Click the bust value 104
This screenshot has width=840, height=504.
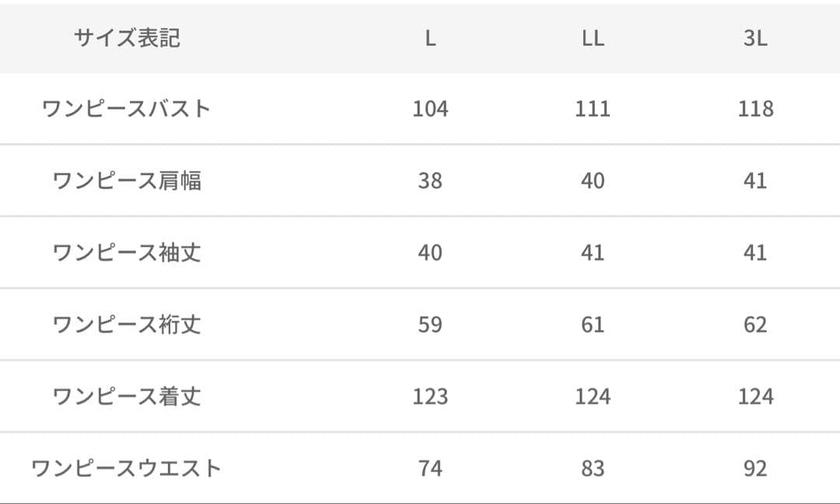430,109
